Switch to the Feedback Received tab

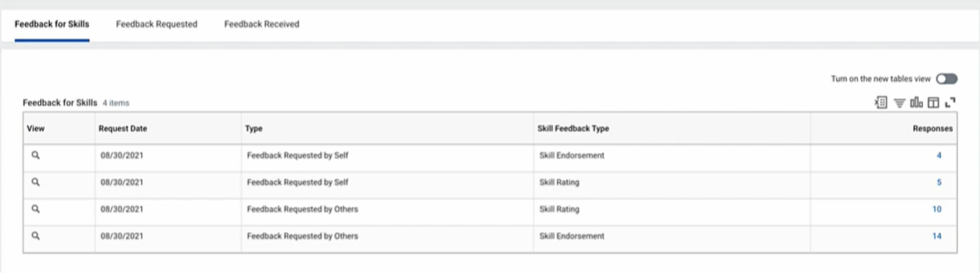tap(262, 24)
